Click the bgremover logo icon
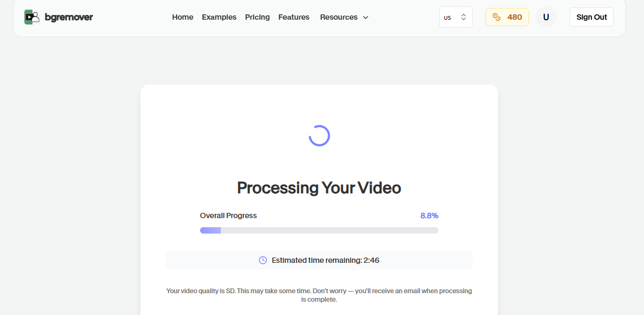The image size is (644, 315). [x=31, y=16]
